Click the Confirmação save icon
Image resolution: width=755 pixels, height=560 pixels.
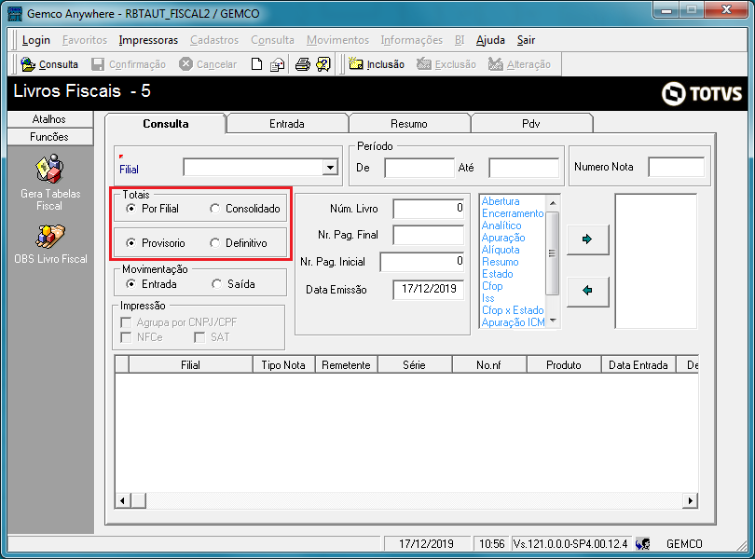pos(98,64)
